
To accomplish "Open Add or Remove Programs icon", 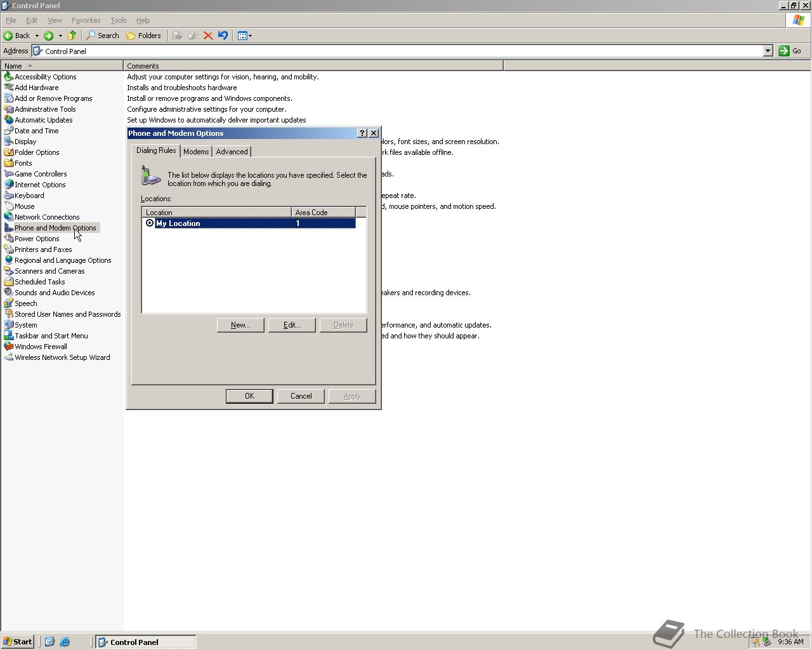I will [8, 98].
